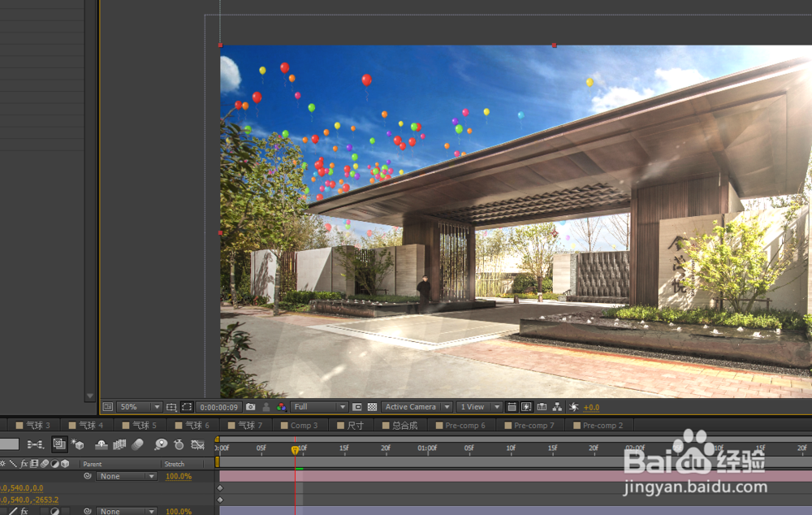Open comp flowchart icon in viewer
Viewport: 812px width, 515px height.
pos(557,407)
